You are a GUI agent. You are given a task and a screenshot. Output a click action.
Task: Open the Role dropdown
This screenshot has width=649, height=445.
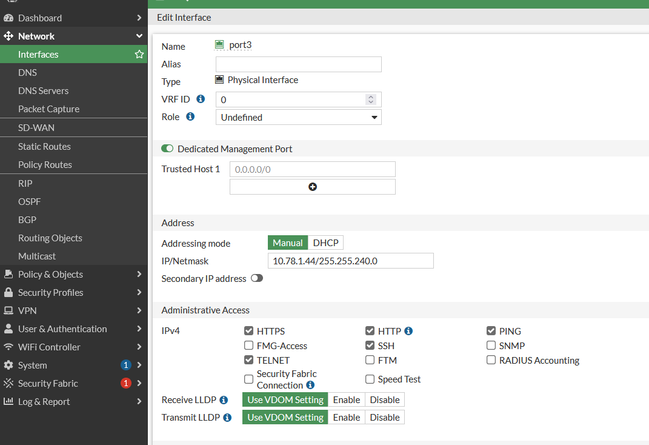click(299, 117)
